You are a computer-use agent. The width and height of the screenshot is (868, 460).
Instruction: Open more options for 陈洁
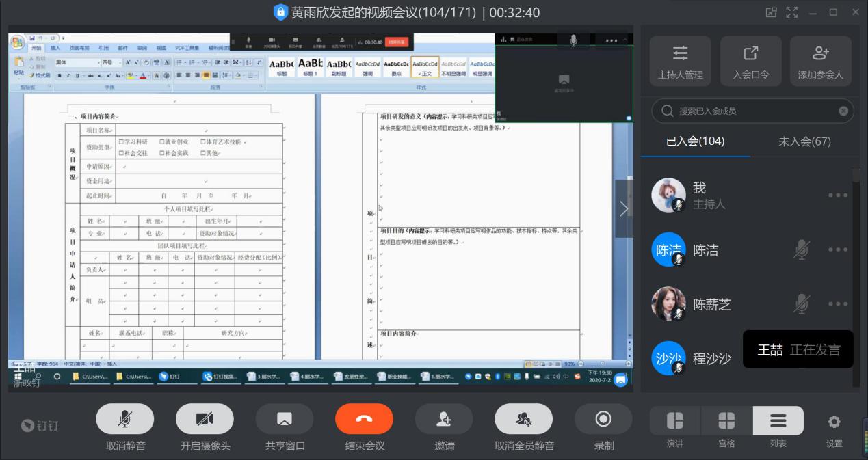(837, 250)
